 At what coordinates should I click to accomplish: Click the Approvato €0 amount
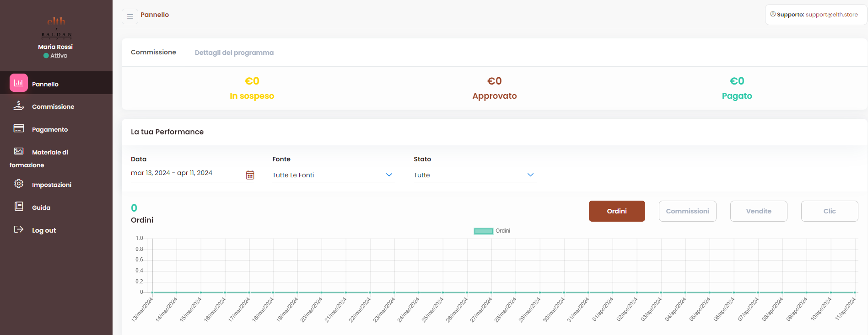(x=495, y=81)
